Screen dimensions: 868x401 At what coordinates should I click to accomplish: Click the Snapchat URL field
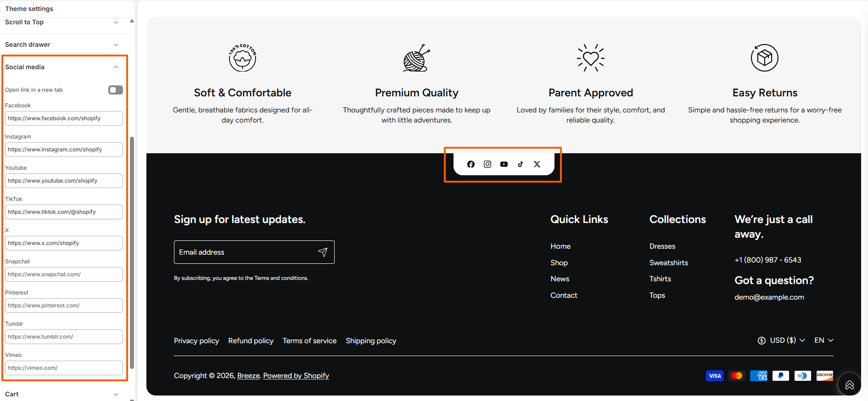point(64,274)
